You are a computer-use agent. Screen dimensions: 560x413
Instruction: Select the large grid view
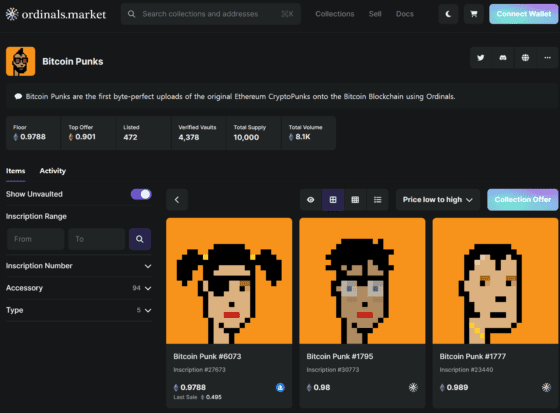click(x=333, y=200)
